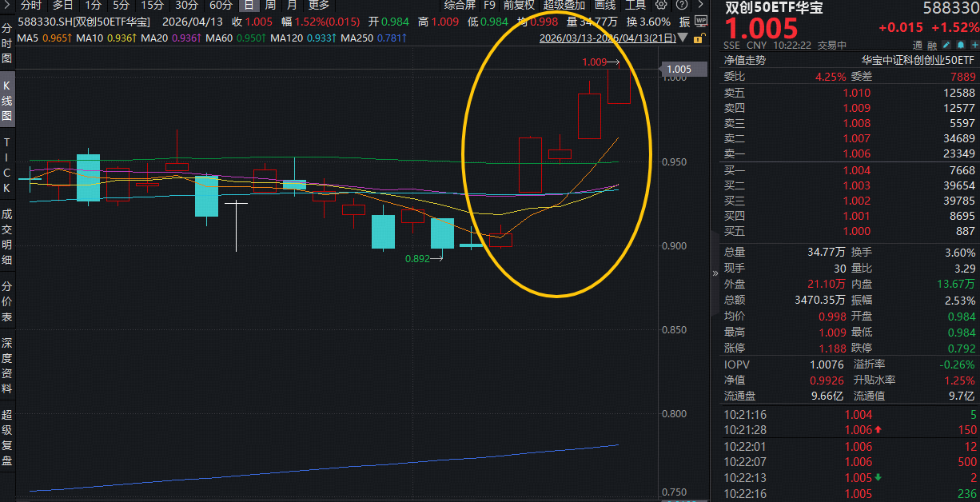Select the 周 weekly period

(x=271, y=5)
